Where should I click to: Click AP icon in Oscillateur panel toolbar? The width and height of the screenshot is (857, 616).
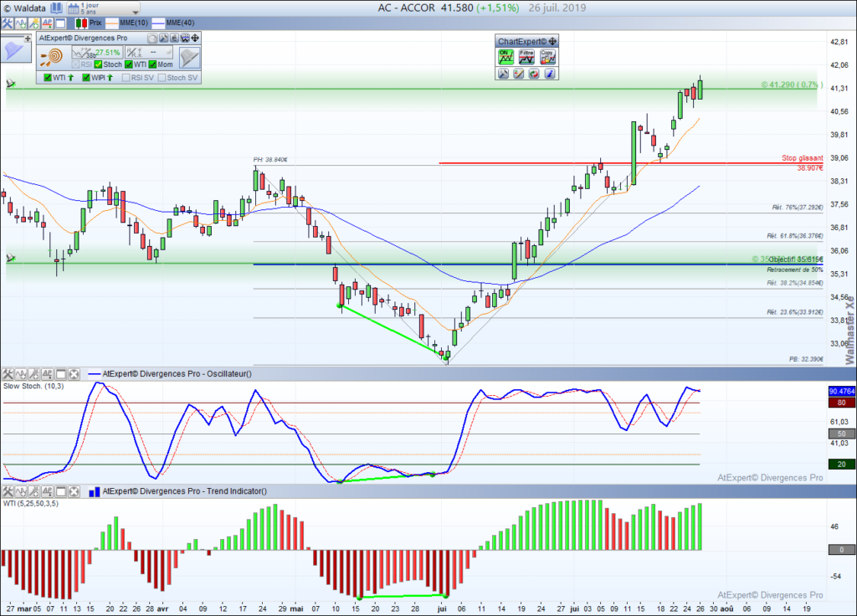pyautogui.click(x=47, y=374)
